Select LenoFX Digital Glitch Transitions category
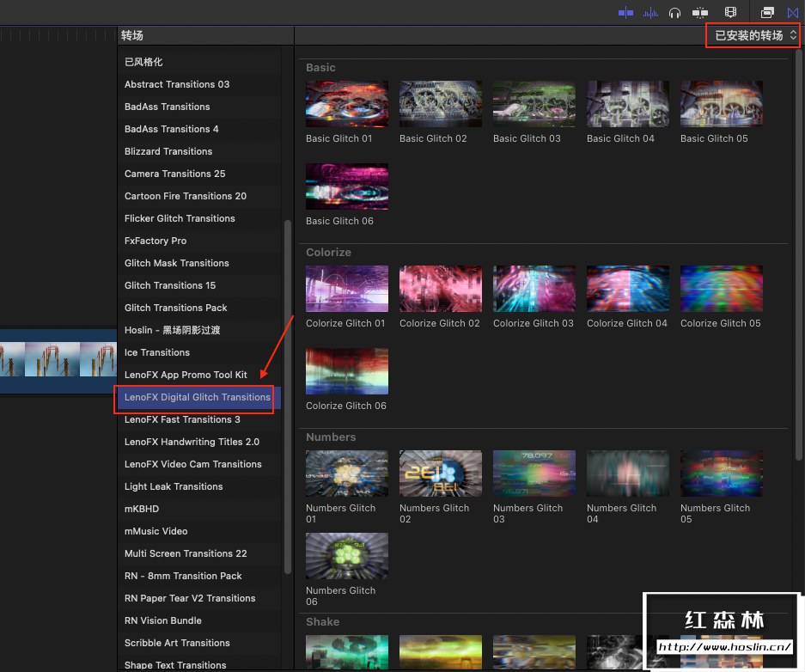The width and height of the screenshot is (805, 672). click(197, 397)
